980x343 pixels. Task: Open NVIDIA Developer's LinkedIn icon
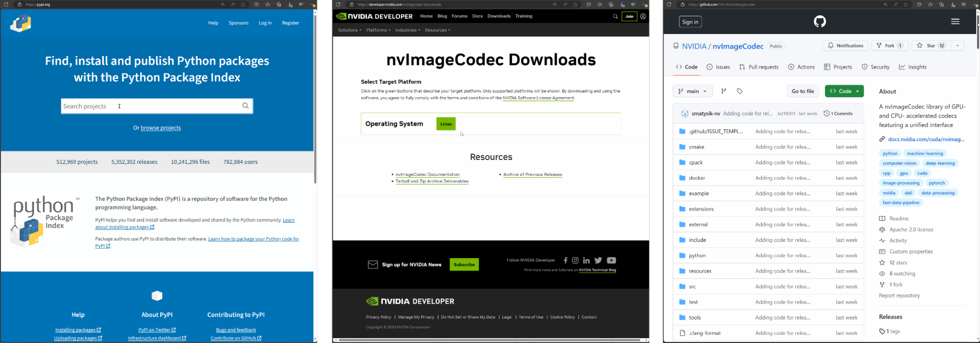[x=586, y=261]
